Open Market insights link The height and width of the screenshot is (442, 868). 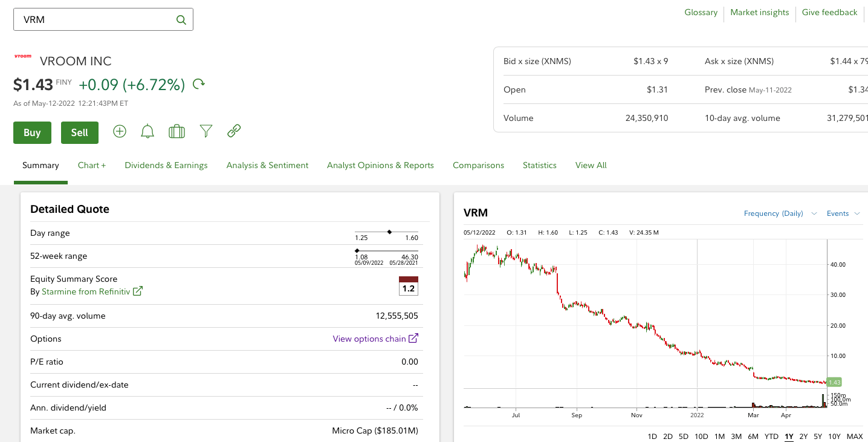pyautogui.click(x=759, y=12)
